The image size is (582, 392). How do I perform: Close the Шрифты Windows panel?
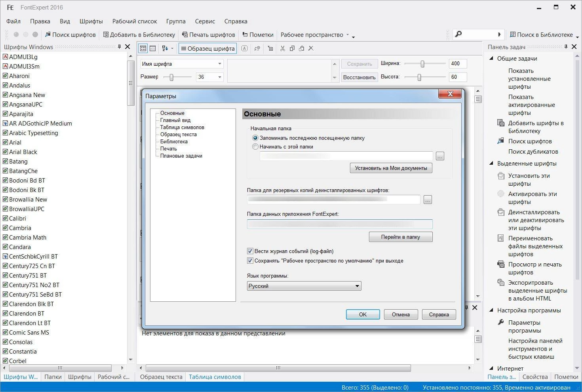(x=127, y=47)
